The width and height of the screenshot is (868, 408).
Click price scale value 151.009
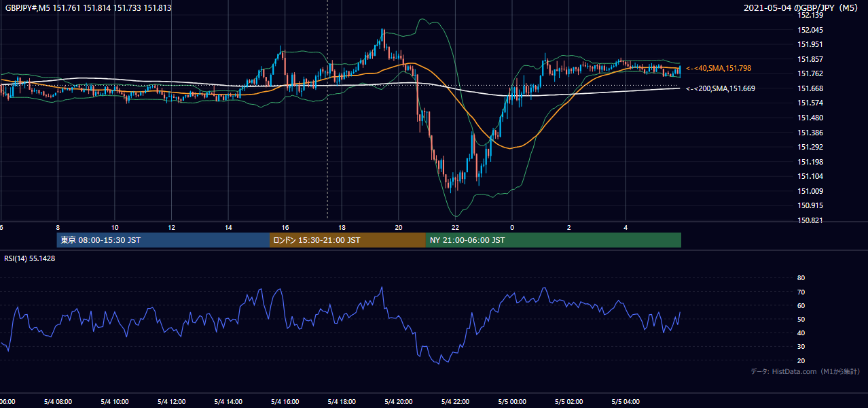pyautogui.click(x=810, y=191)
